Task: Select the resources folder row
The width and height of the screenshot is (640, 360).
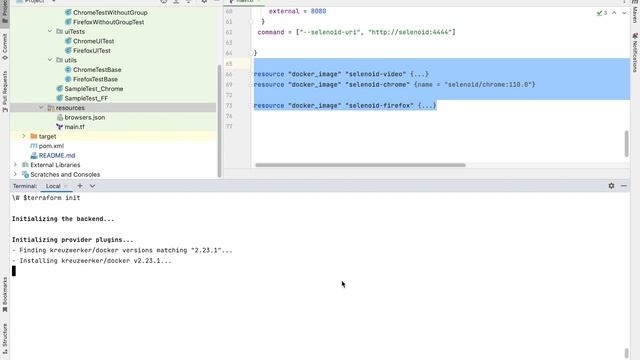Action: coord(113,108)
